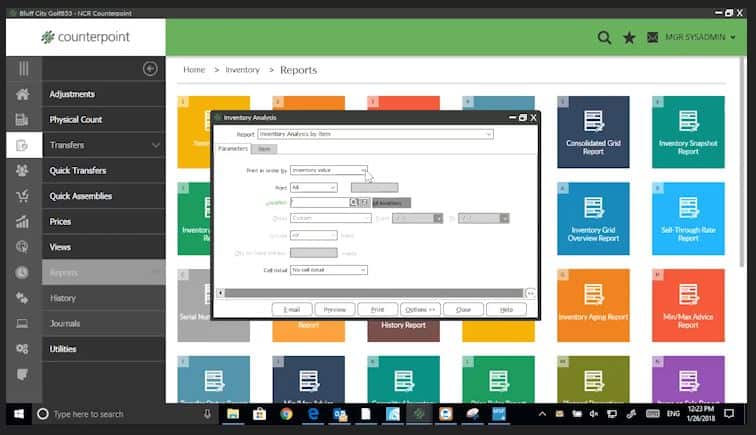The image size is (756, 435).
Task: Open the Cell detail dropdown
Action: click(x=328, y=270)
